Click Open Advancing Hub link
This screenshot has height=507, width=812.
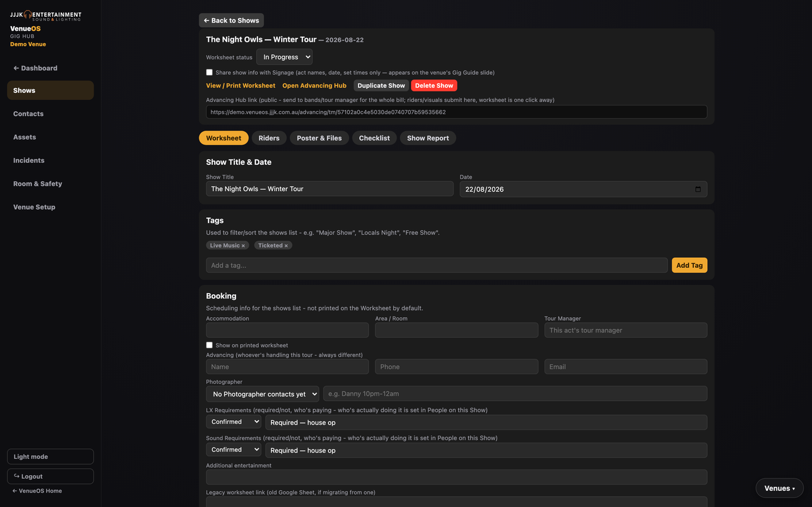pyautogui.click(x=314, y=86)
